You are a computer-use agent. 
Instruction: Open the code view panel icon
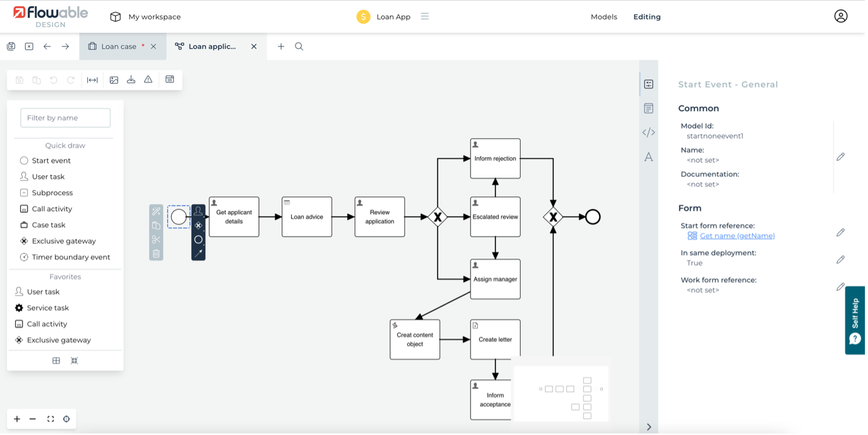[x=648, y=132]
